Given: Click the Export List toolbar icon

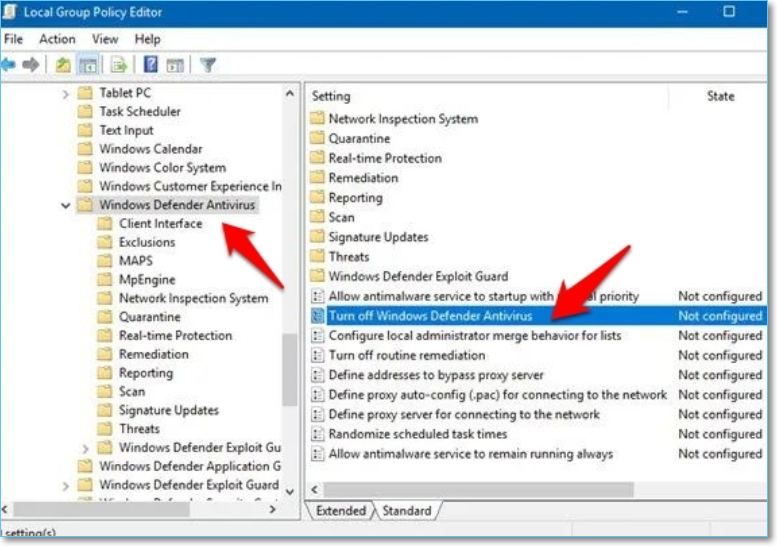Looking at the screenshot, I should (x=119, y=65).
